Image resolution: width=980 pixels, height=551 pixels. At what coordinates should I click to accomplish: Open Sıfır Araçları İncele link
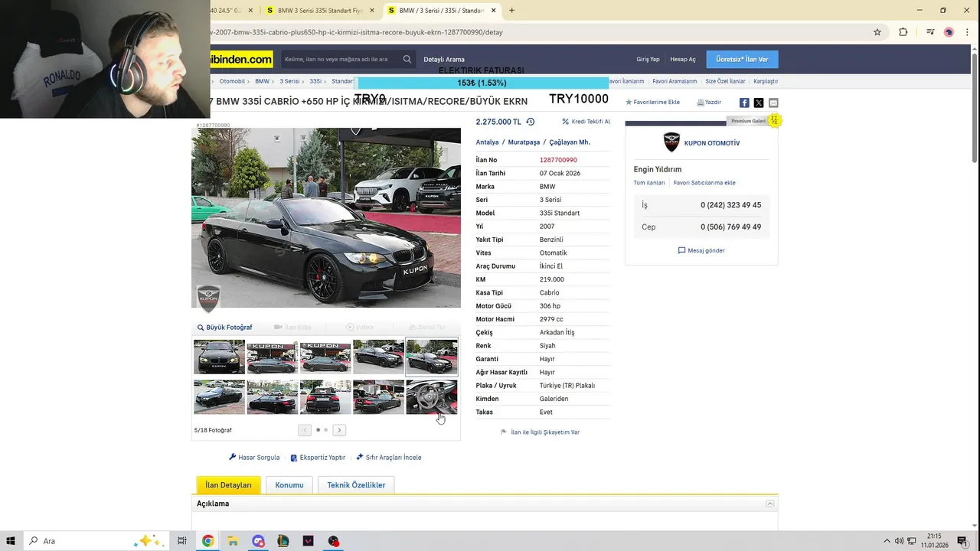pyautogui.click(x=389, y=457)
